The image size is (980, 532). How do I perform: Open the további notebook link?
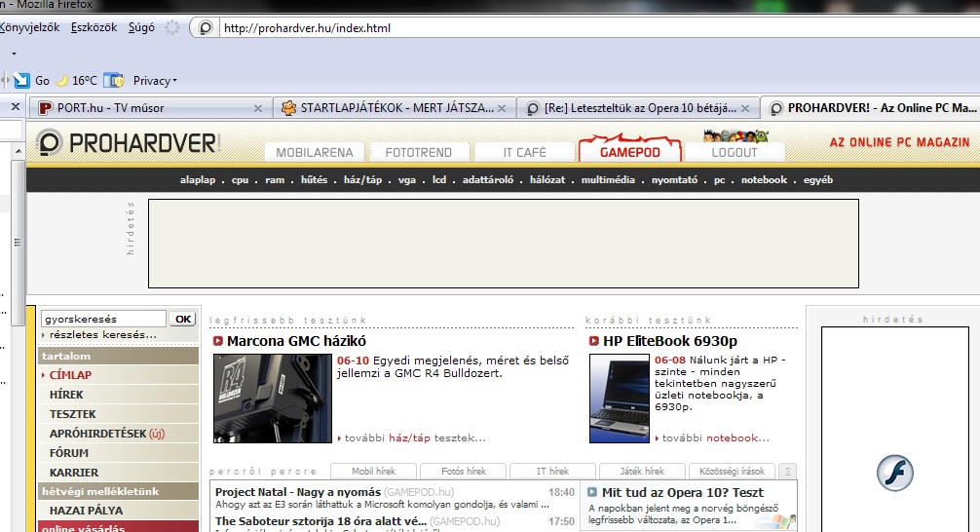point(716,438)
